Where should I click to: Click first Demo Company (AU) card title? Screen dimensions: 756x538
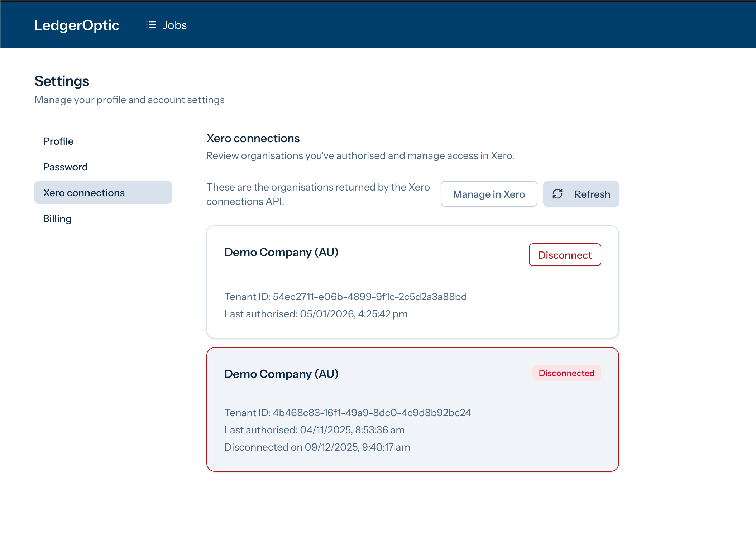(x=281, y=252)
